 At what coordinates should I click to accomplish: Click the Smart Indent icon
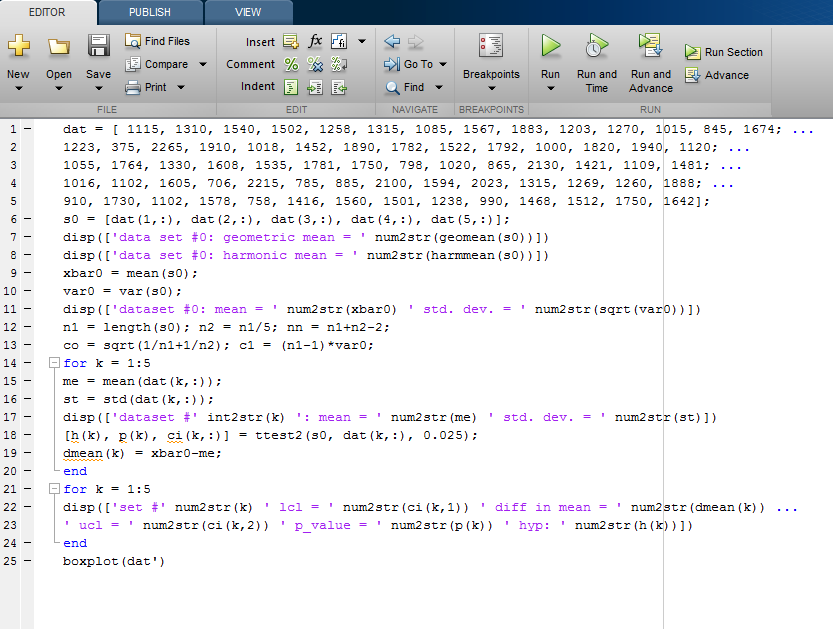click(x=291, y=87)
